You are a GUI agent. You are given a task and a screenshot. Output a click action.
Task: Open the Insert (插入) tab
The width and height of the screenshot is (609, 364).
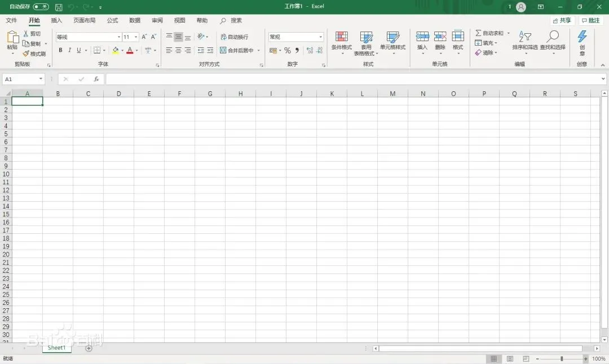coord(56,20)
